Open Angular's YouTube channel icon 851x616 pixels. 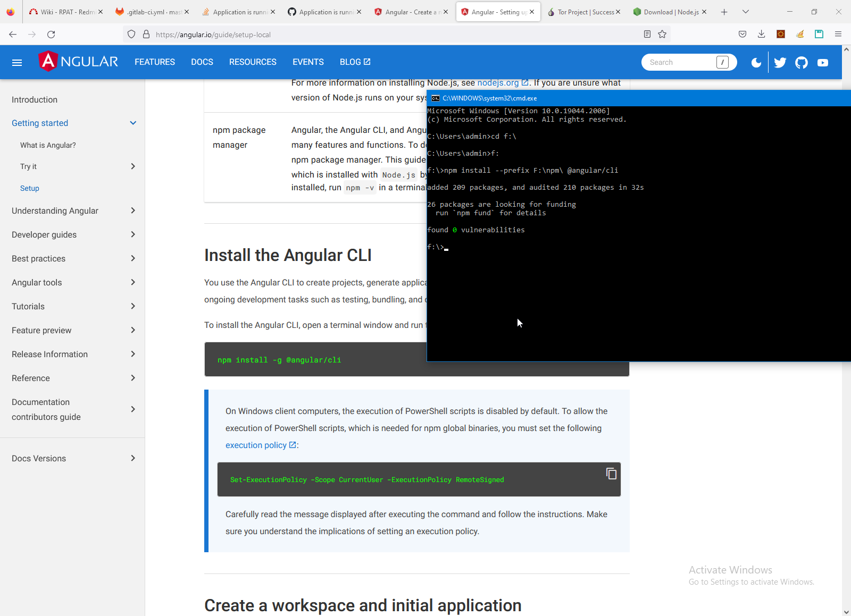tap(823, 63)
